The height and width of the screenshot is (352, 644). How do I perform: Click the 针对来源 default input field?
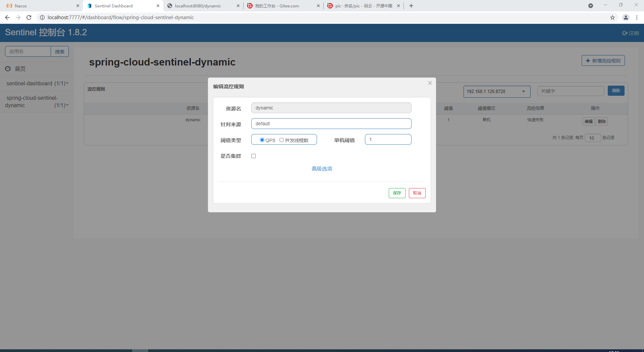click(x=331, y=124)
